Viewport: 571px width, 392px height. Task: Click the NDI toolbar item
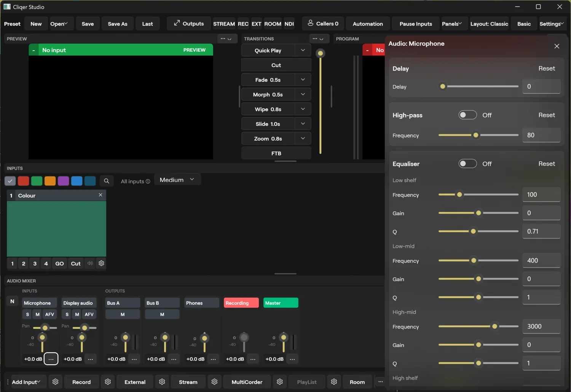[x=289, y=24]
